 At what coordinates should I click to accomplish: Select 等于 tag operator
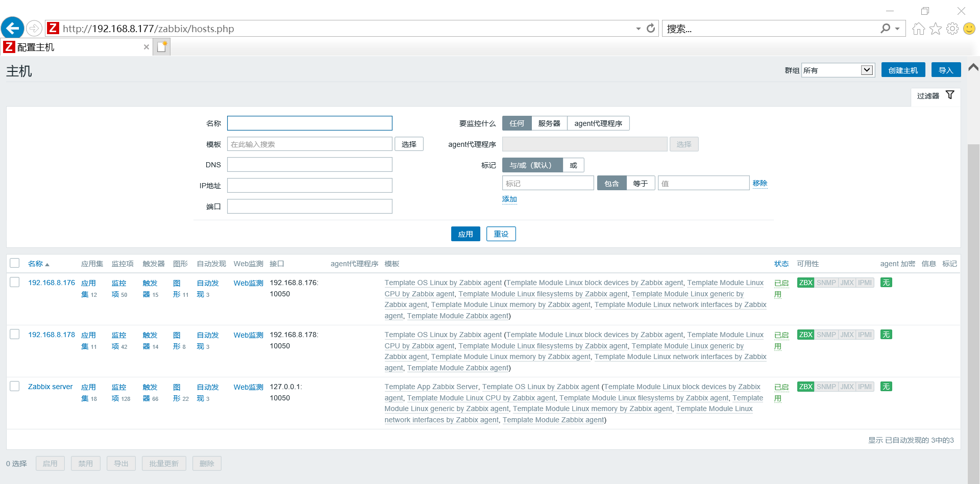click(640, 183)
